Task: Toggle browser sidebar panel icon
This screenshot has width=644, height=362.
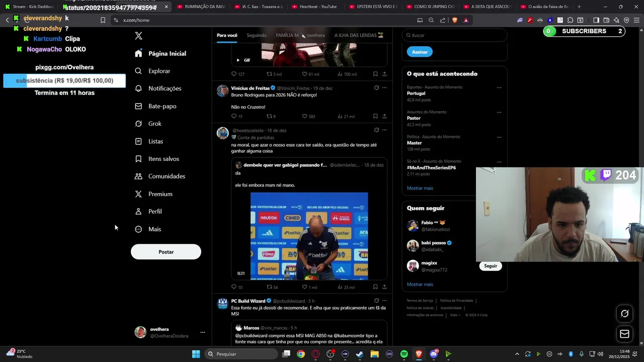Action: point(596,20)
